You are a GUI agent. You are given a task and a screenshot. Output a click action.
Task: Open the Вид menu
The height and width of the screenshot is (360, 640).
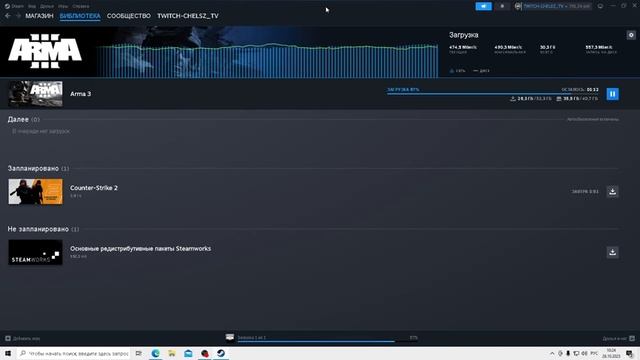(32, 6)
